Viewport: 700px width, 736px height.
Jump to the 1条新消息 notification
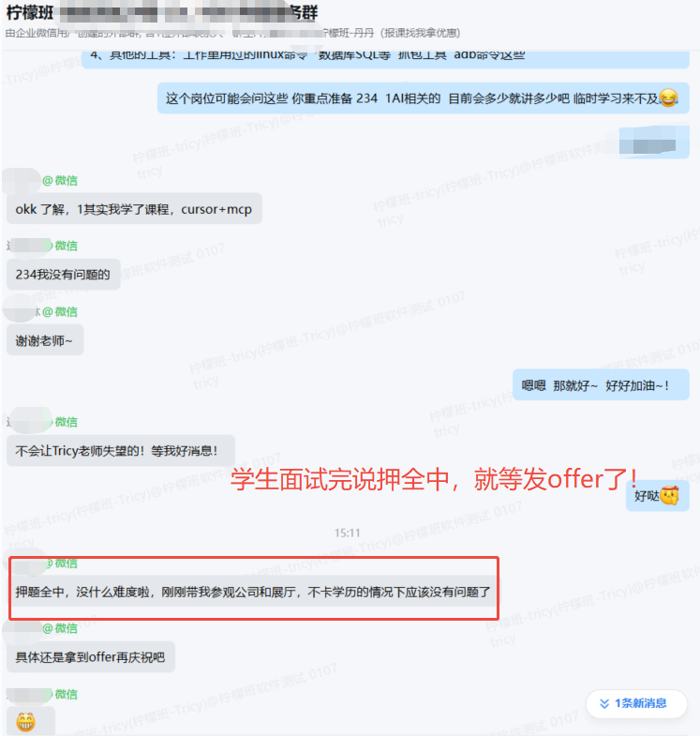pyautogui.click(x=636, y=703)
